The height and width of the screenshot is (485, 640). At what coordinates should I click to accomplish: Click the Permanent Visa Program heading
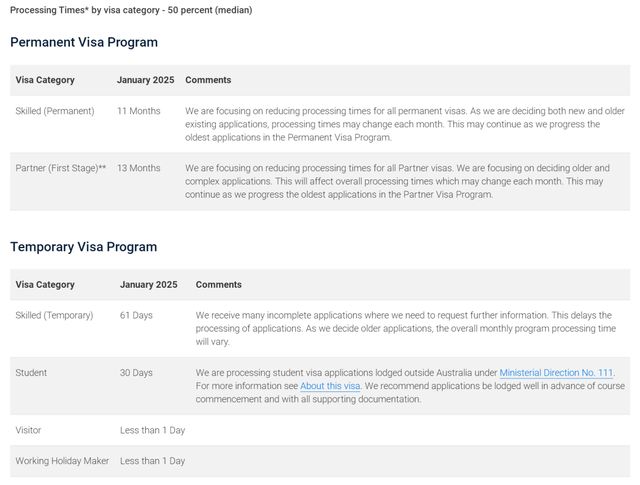84,43
